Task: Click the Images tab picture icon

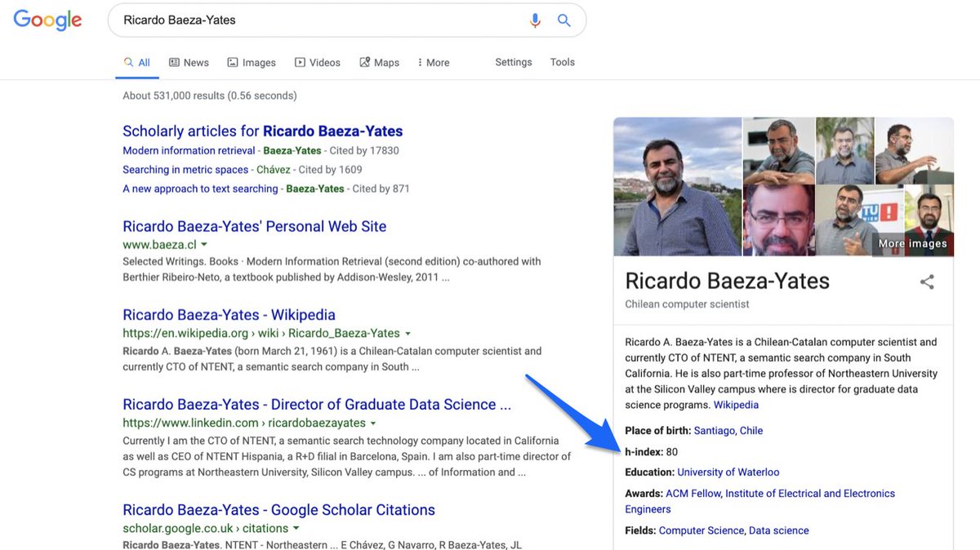Action: point(233,62)
